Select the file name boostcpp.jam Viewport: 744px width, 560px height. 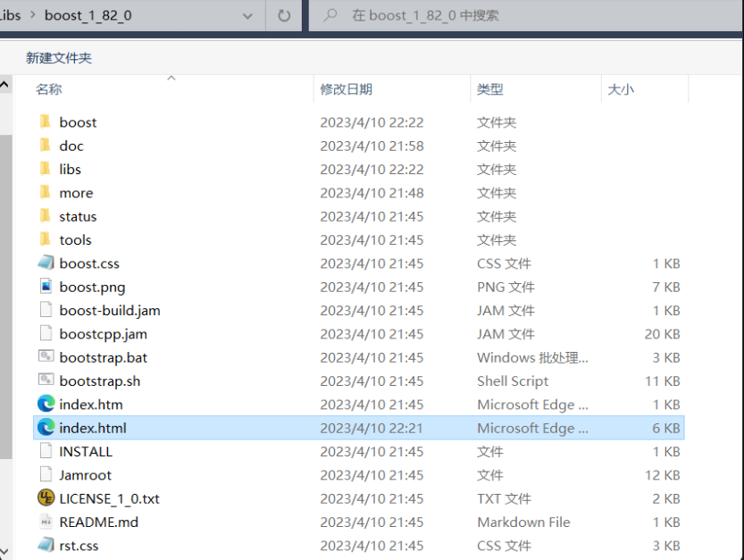click(103, 334)
